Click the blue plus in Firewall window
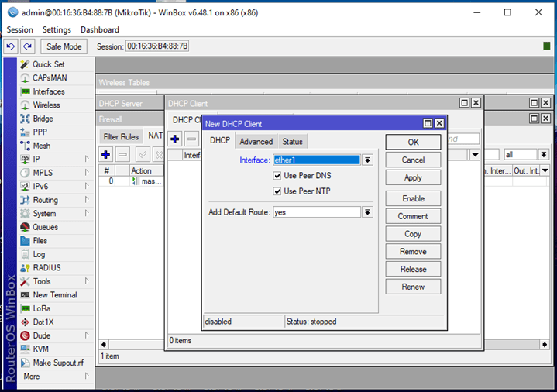Viewport: 557px width, 392px height. click(105, 155)
